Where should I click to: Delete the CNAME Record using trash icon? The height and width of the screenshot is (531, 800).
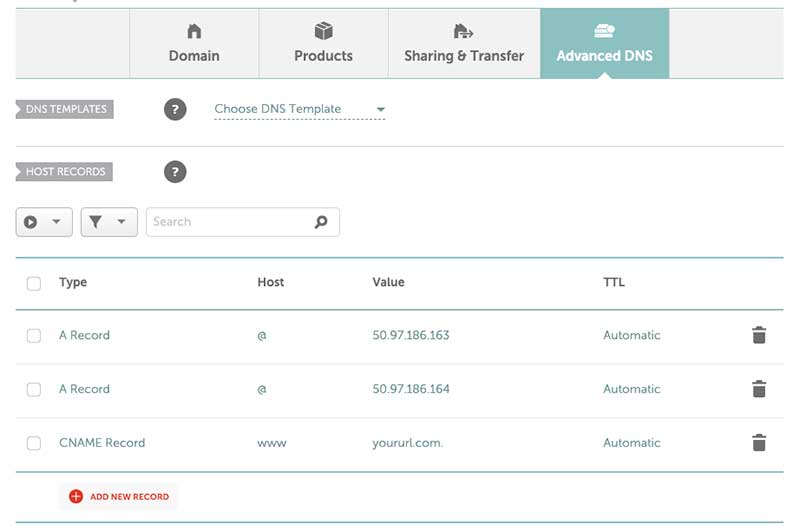coord(759,443)
